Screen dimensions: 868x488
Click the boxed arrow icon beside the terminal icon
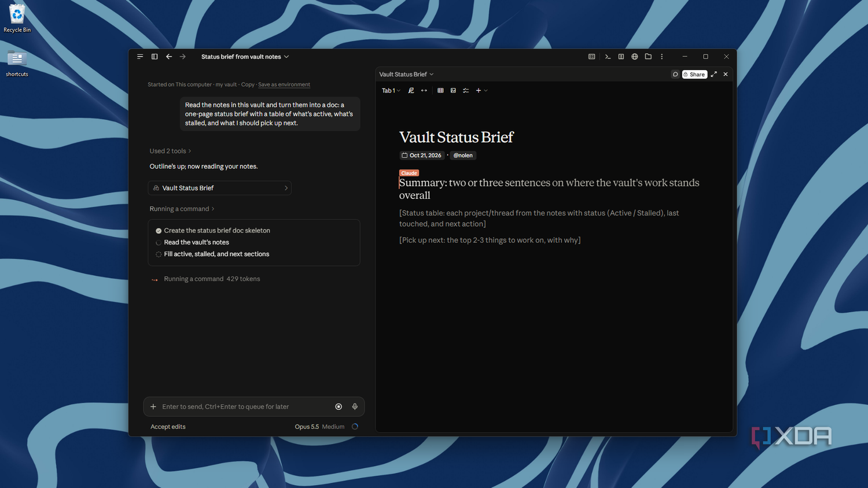click(621, 57)
